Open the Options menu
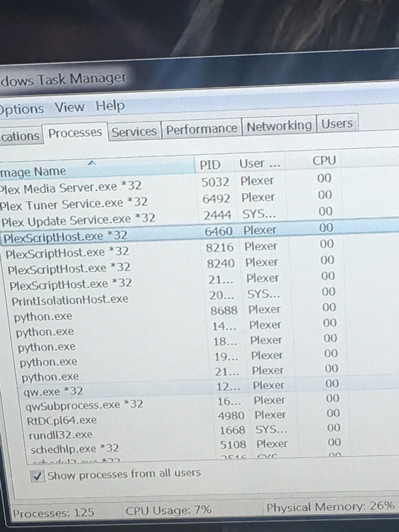Viewport: 399px width, 532px height. coord(22,110)
